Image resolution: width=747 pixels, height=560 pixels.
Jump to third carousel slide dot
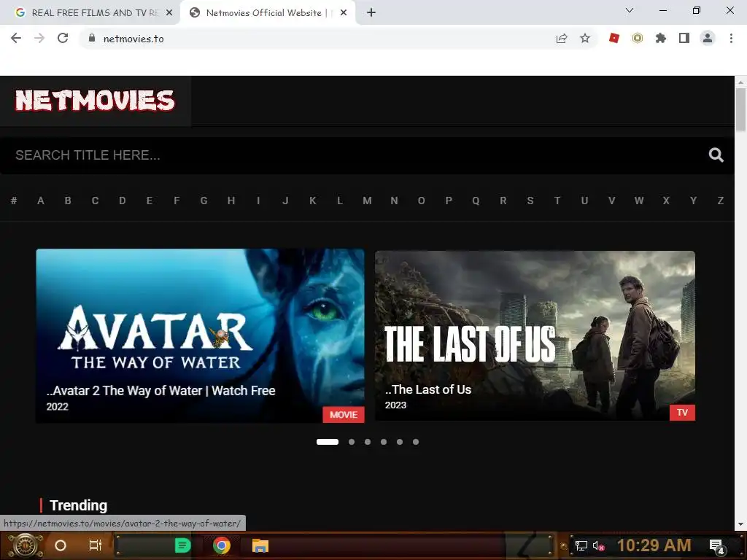pos(368,442)
